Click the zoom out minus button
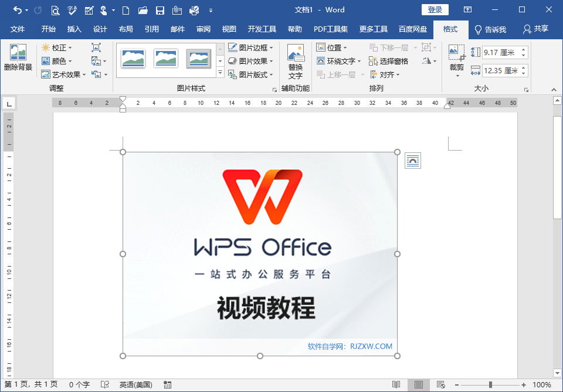This screenshot has height=392, width=563. [457, 385]
